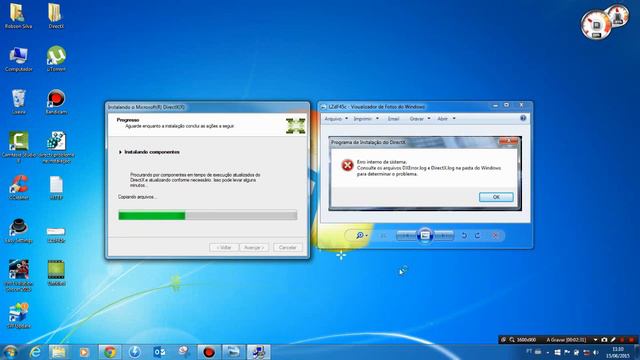Click the large CPU meter desktop gadget
Image resolution: width=640 pixels, height=360 pixels.
[596, 25]
